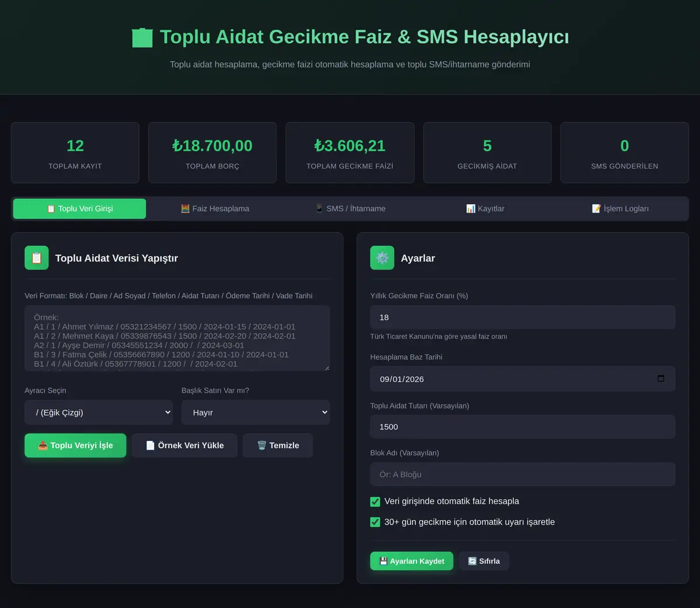Click the SMS Gönderilen stat card
The image size is (700, 608).
pyautogui.click(x=625, y=153)
